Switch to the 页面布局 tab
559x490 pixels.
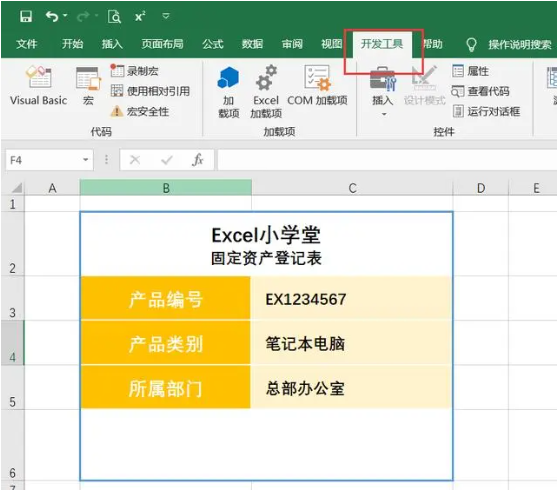[162, 44]
